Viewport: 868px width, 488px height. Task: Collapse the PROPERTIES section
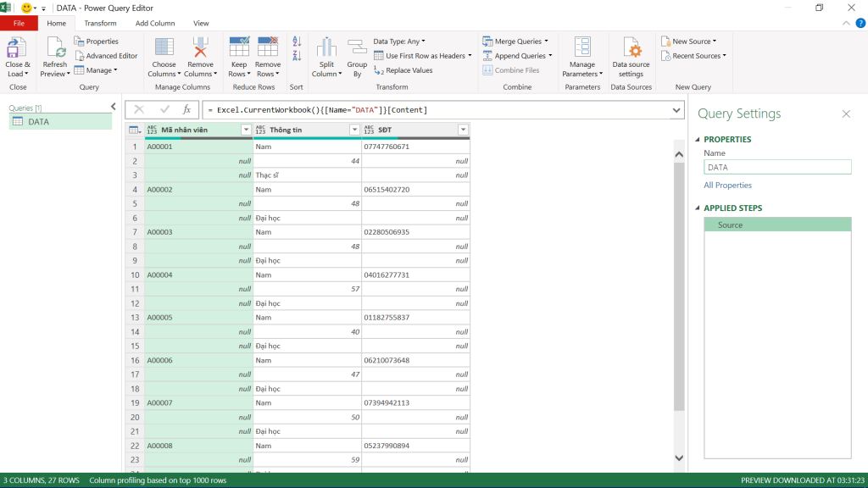(x=698, y=140)
